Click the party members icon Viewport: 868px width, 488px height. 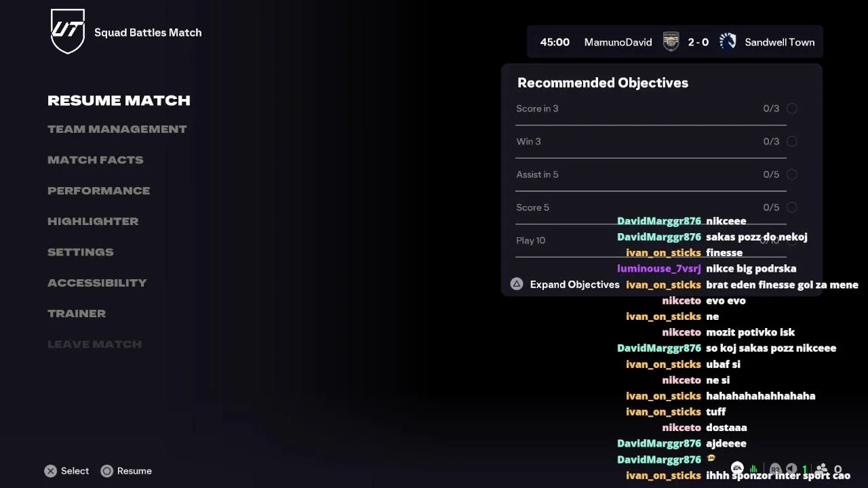[x=822, y=469]
